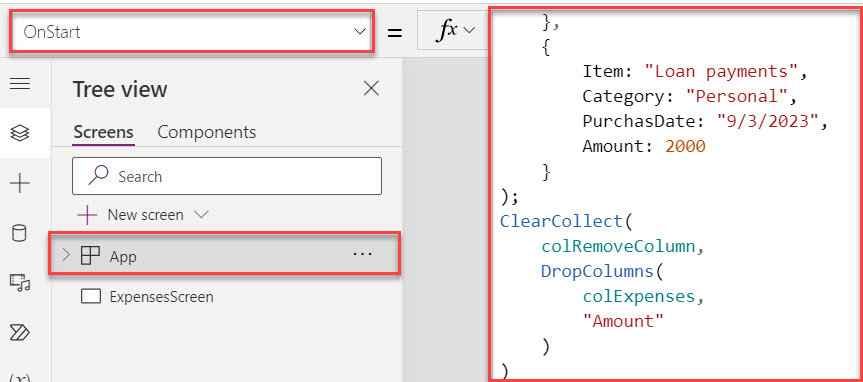The image size is (863, 382).
Task: Open the App more options ellipsis
Action: 362,254
